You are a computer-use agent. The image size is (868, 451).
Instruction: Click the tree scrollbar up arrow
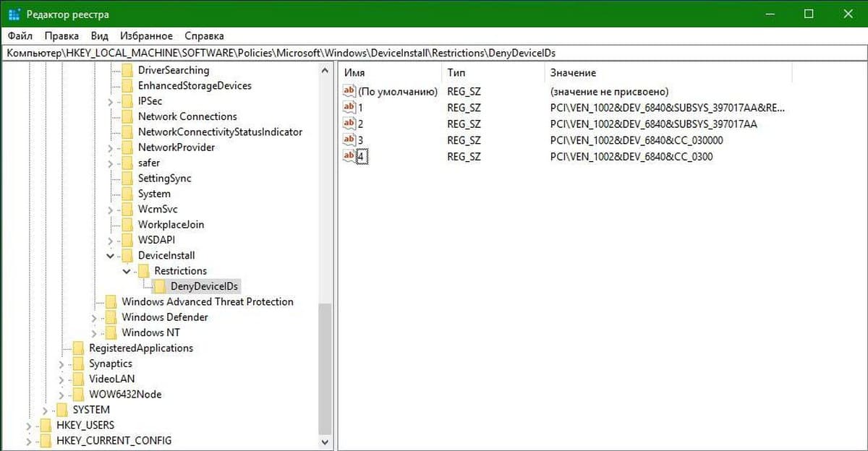(x=325, y=69)
